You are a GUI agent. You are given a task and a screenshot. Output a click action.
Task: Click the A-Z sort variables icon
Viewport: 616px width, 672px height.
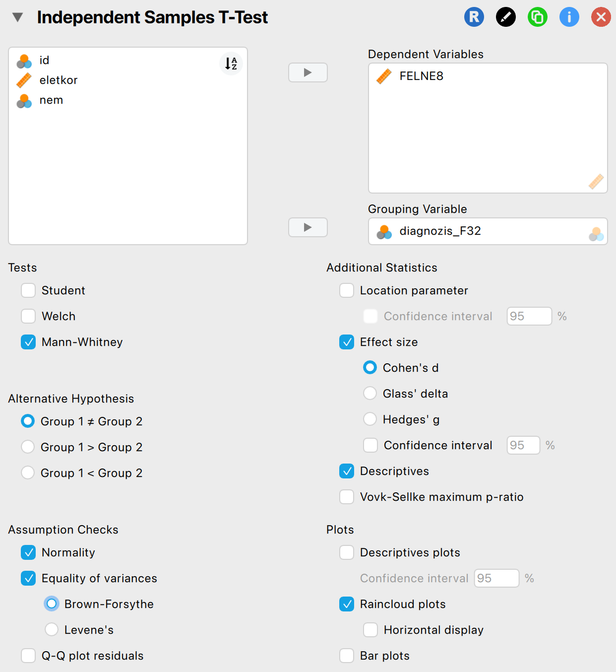[231, 64]
